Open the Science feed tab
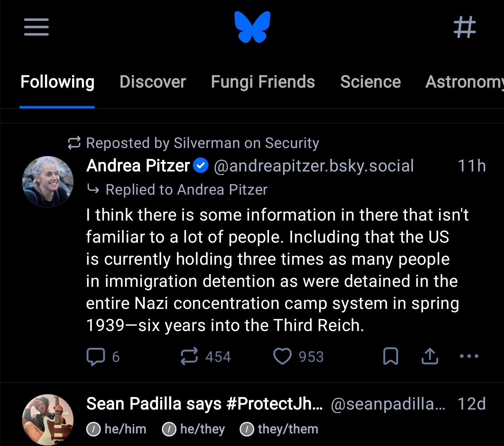504x446 pixels. pos(371,82)
